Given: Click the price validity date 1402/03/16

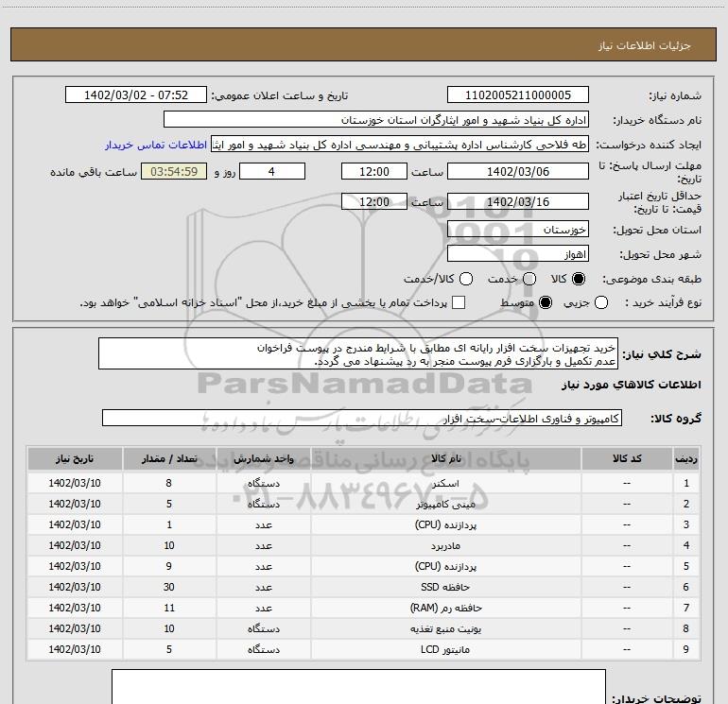Looking at the screenshot, I should point(518,201).
